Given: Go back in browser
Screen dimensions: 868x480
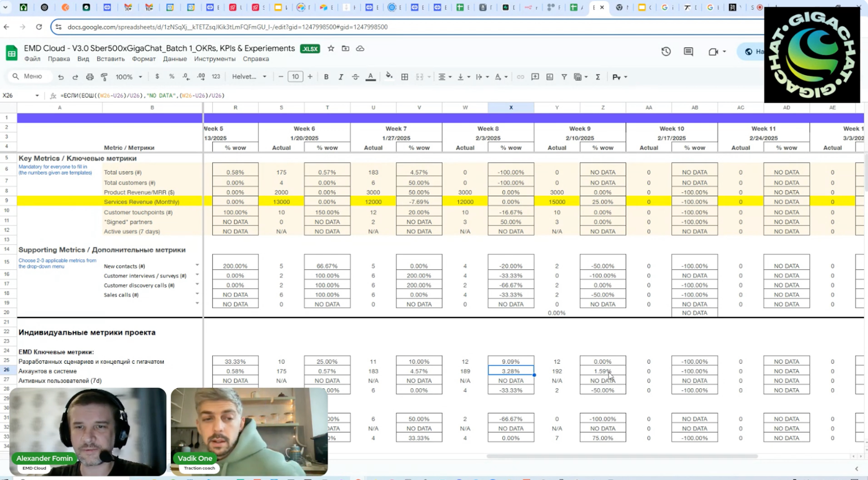Looking at the screenshot, I should [6, 27].
